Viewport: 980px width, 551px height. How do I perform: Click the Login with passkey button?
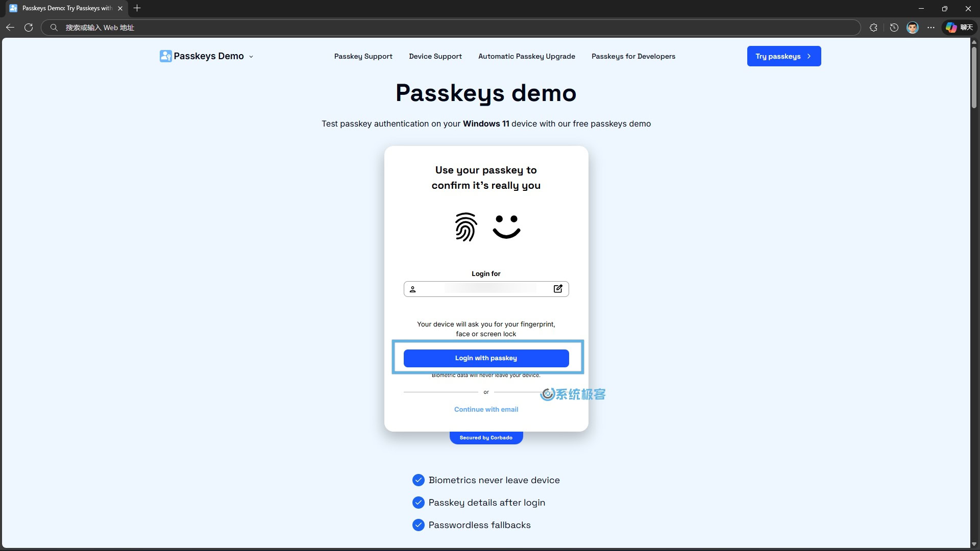coord(486,358)
